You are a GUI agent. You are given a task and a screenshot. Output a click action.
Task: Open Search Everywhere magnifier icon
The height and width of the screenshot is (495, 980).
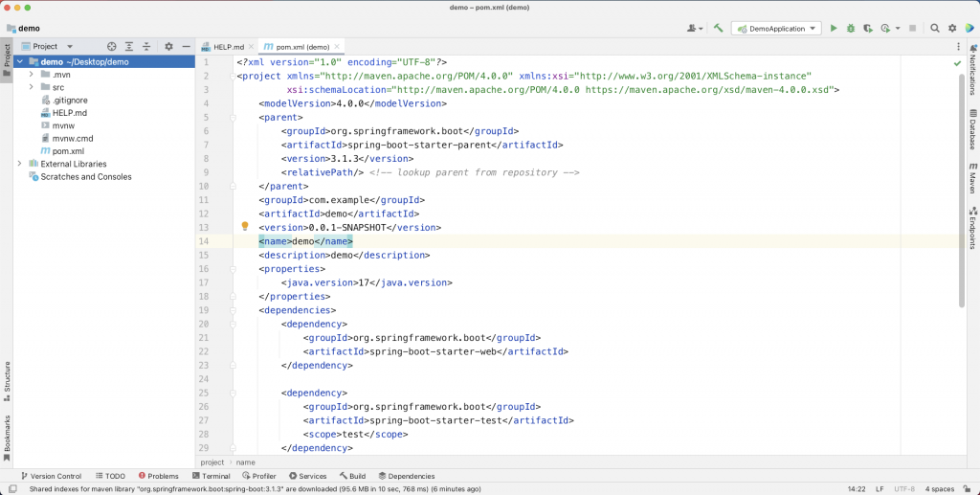[x=935, y=28]
